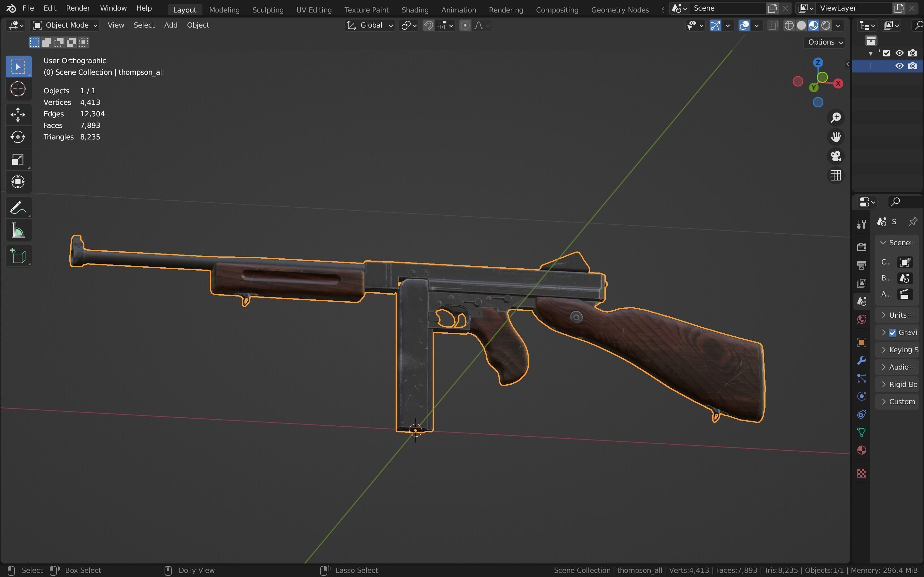Open the Object Mode dropdown

pyautogui.click(x=65, y=25)
